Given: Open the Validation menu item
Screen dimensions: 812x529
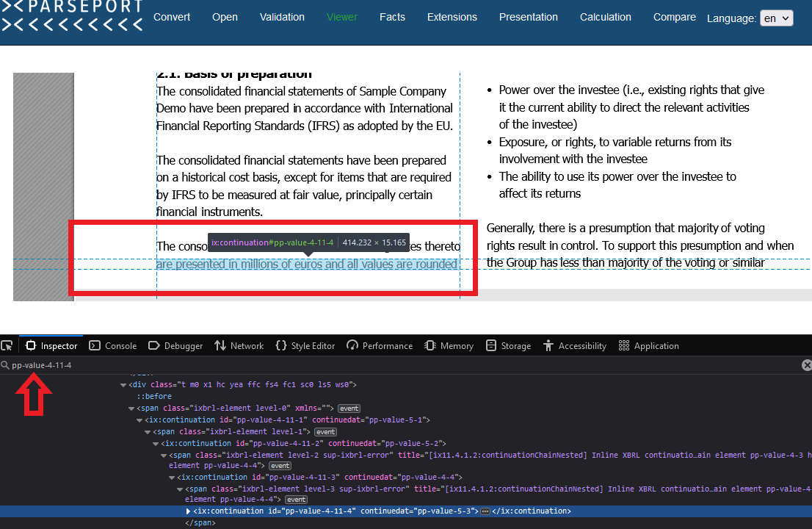Looking at the screenshot, I should [x=282, y=16].
